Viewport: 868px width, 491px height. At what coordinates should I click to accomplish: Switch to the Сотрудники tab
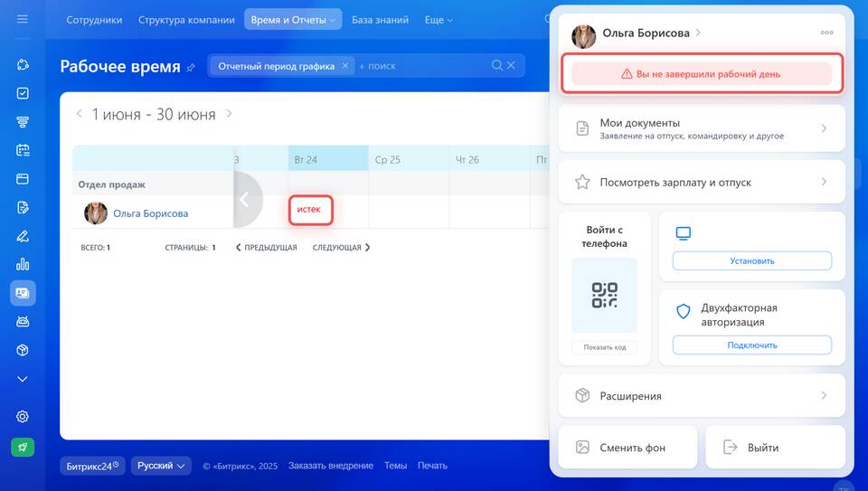coord(94,19)
